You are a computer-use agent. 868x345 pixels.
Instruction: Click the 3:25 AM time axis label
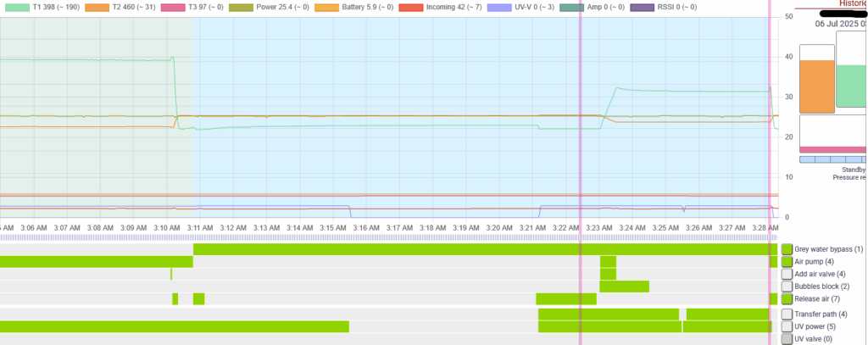(665, 228)
